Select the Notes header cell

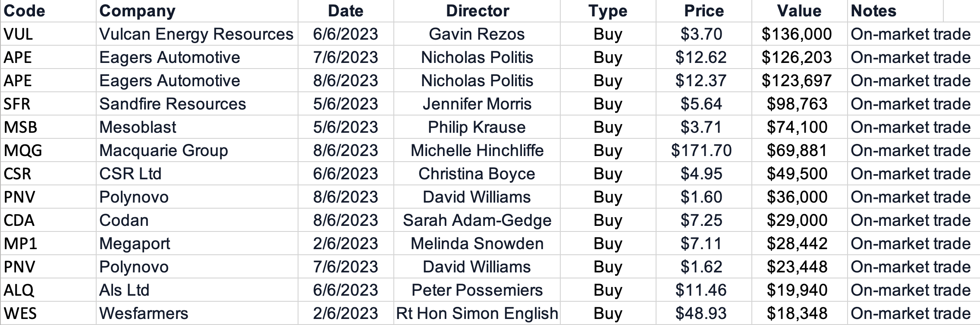(x=873, y=11)
